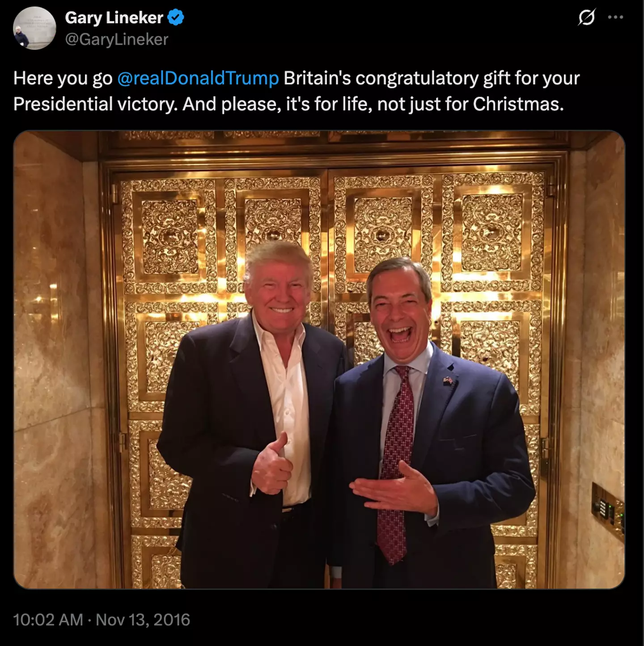Click the flag lapel pin in the photo

[448, 380]
